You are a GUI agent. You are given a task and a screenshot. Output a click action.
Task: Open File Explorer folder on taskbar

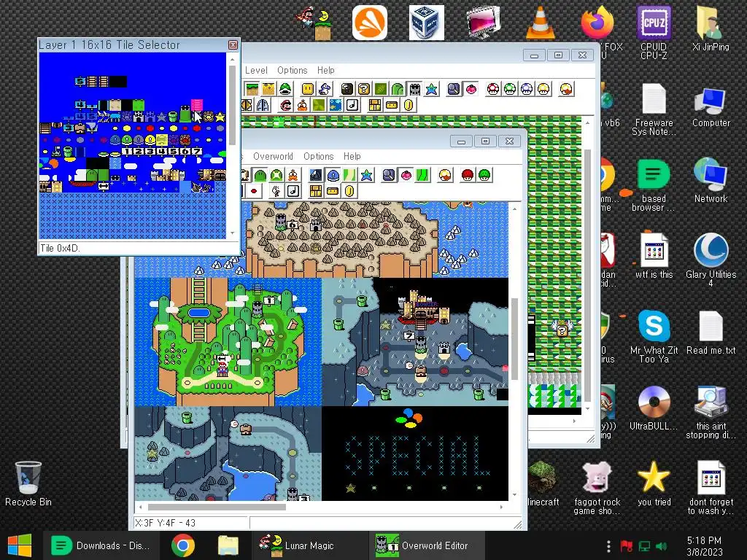tap(228, 545)
